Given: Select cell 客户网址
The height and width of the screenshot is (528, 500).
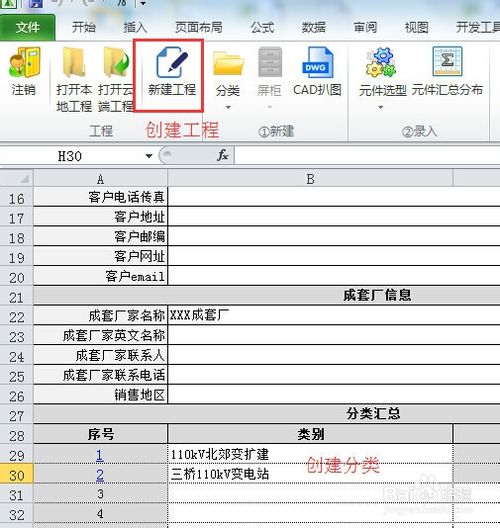Looking at the screenshot, I should point(100,256).
